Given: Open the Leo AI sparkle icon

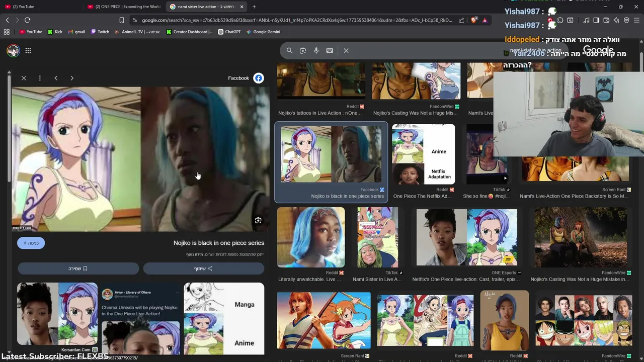Looking at the screenshot, I should point(616,20).
